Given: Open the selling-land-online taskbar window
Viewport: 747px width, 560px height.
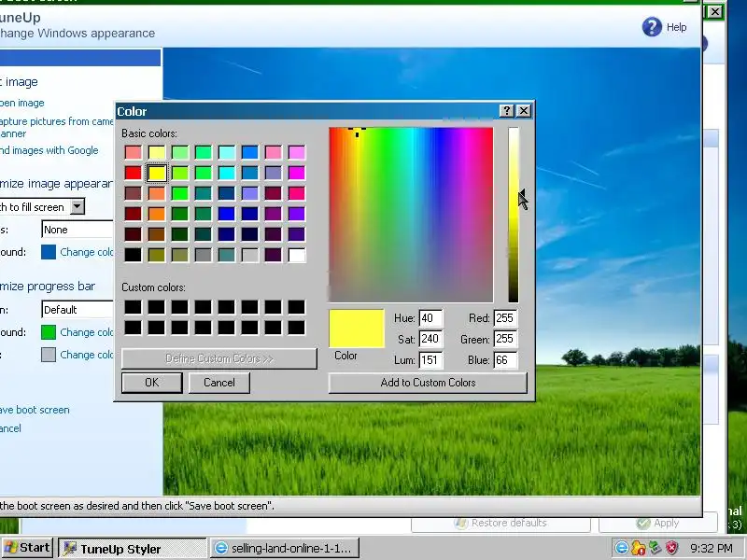Looking at the screenshot, I should click(x=285, y=548).
